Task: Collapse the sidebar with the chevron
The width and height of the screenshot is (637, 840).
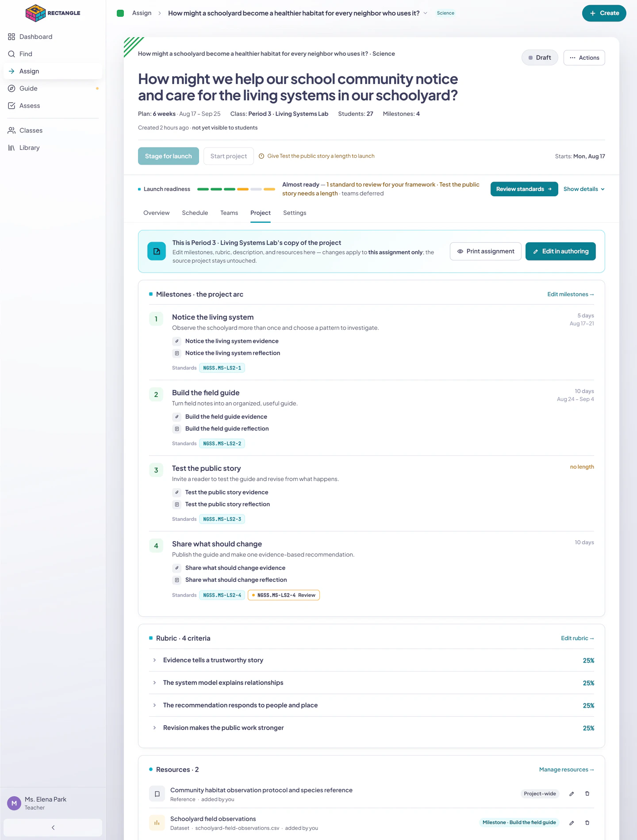Action: (53, 828)
